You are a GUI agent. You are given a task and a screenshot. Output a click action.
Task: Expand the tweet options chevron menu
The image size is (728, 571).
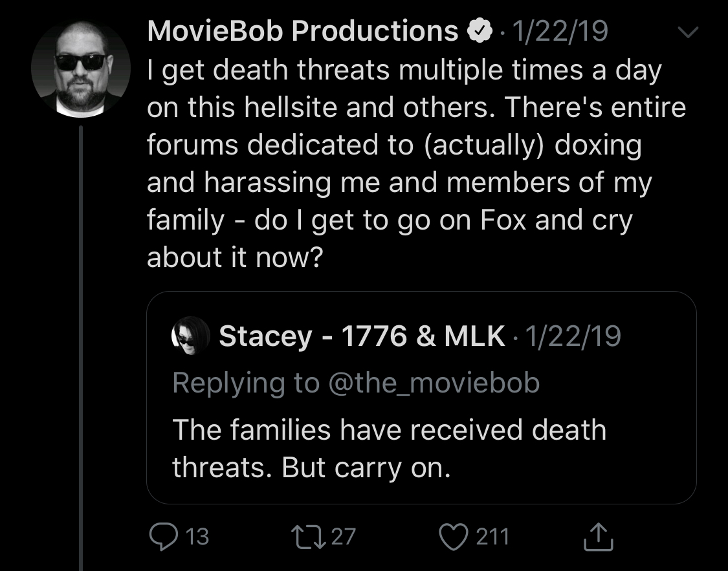point(688,32)
